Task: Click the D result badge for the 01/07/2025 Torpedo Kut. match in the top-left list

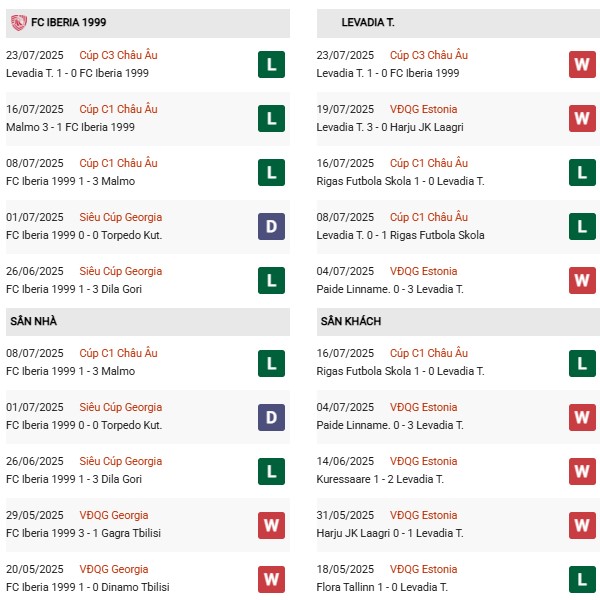Action: coord(271,227)
